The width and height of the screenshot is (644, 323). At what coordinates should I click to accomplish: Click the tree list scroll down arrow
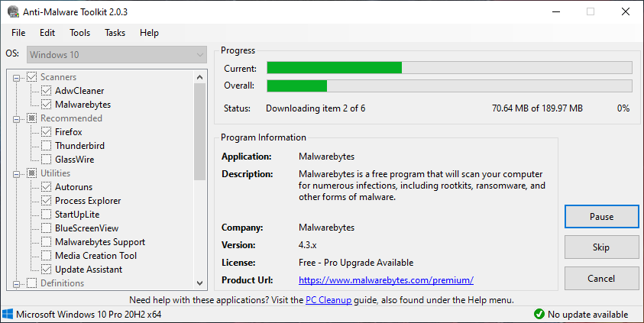[x=199, y=283]
